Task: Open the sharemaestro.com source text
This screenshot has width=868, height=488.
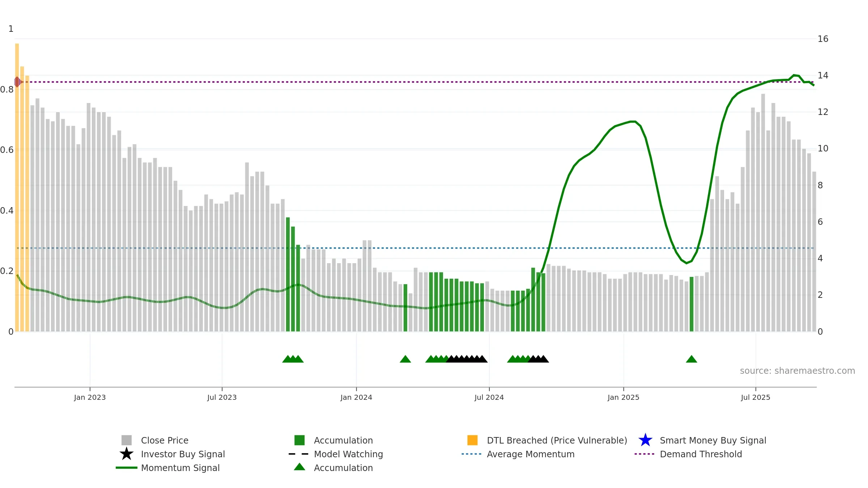Action: [797, 371]
